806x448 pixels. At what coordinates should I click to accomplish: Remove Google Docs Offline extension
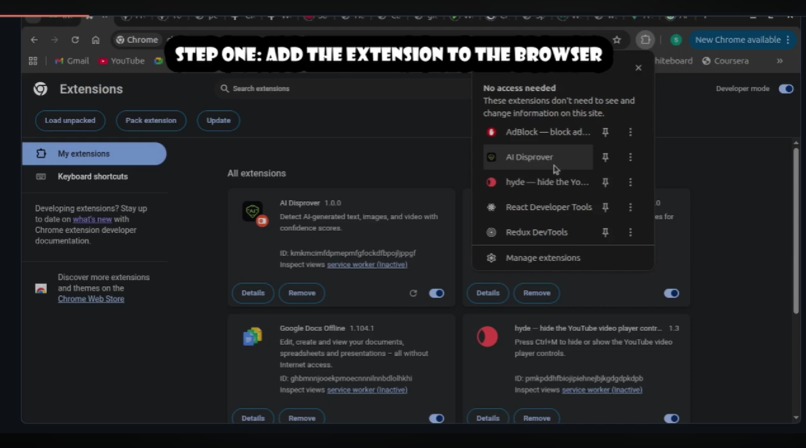pyautogui.click(x=302, y=418)
